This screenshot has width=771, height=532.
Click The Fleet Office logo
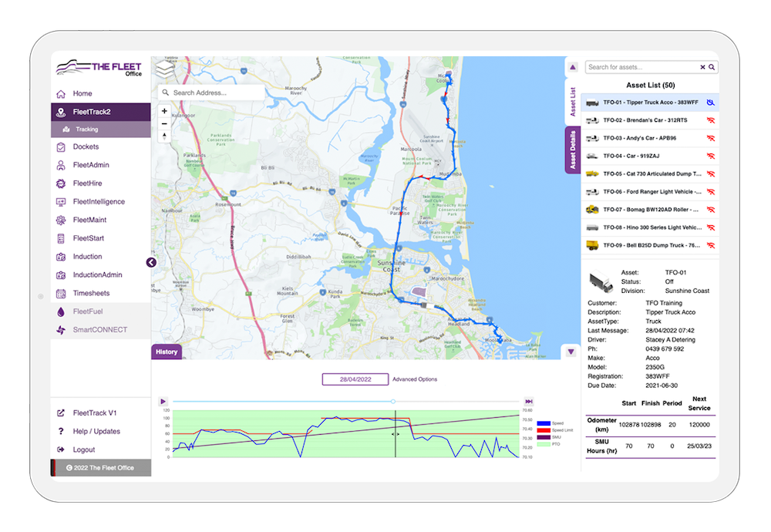pos(99,69)
